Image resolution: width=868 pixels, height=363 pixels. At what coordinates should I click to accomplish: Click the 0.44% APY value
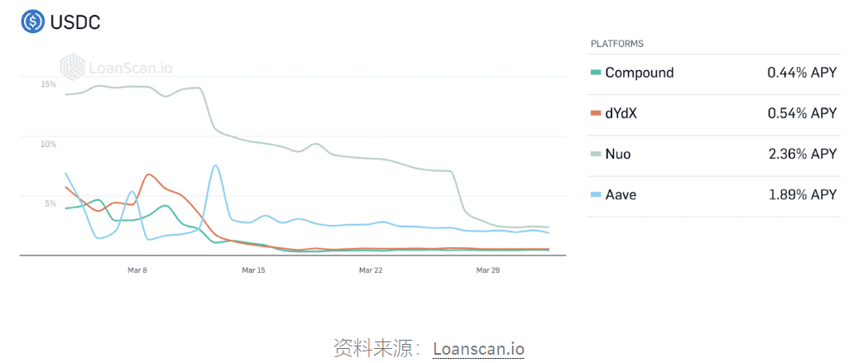(802, 73)
